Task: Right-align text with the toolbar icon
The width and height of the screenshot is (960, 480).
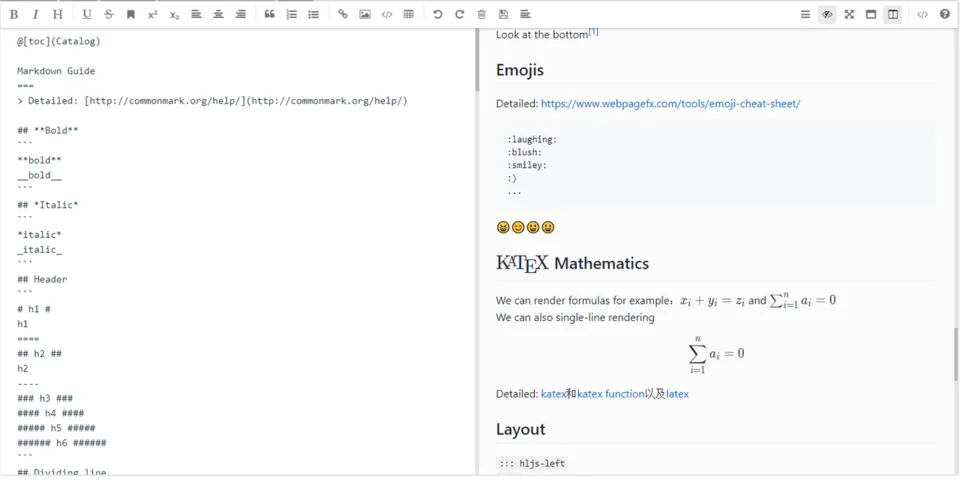Action: [x=241, y=15]
